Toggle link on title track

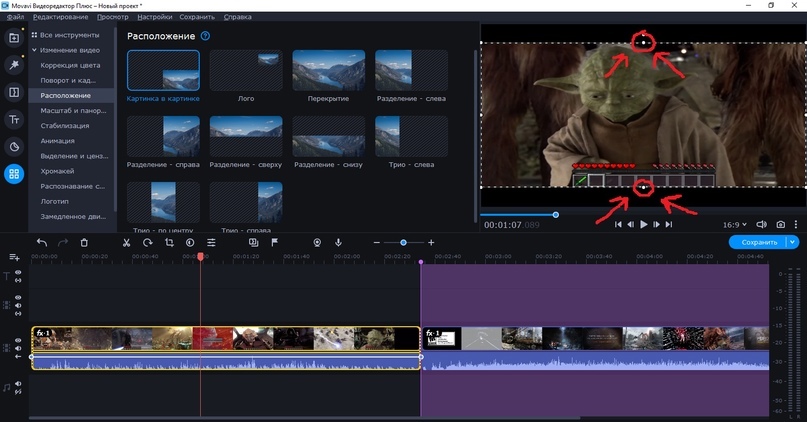(x=18, y=280)
